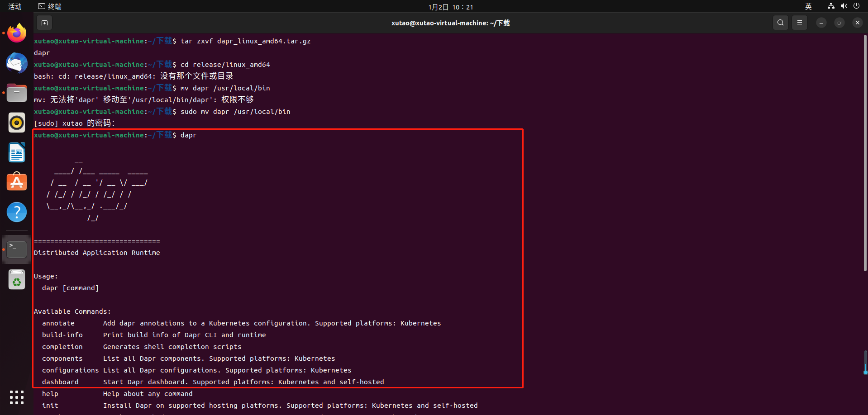Click the 'dapr' output line under tar command

(x=42, y=53)
